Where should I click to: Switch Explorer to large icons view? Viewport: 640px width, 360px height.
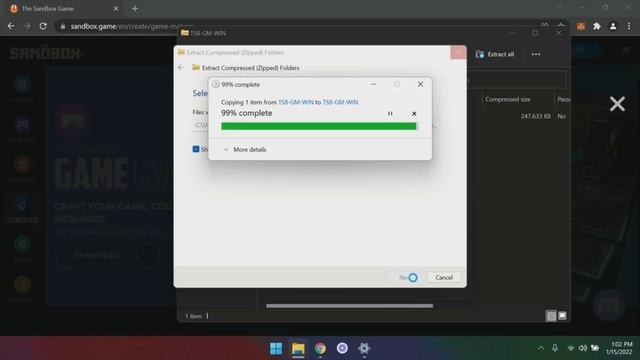562,316
